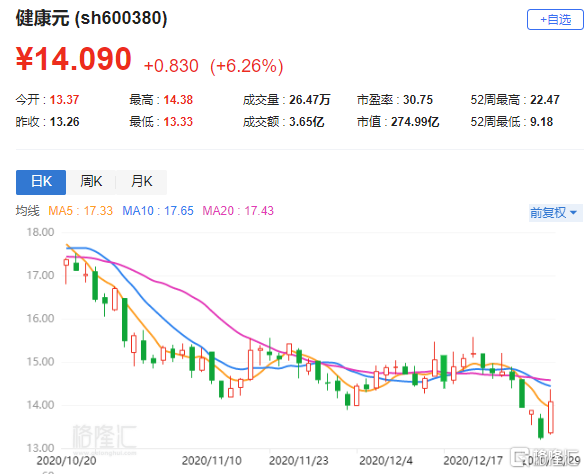Click the 14.00 price axis label
The width and height of the screenshot is (585, 474).
coord(40,405)
